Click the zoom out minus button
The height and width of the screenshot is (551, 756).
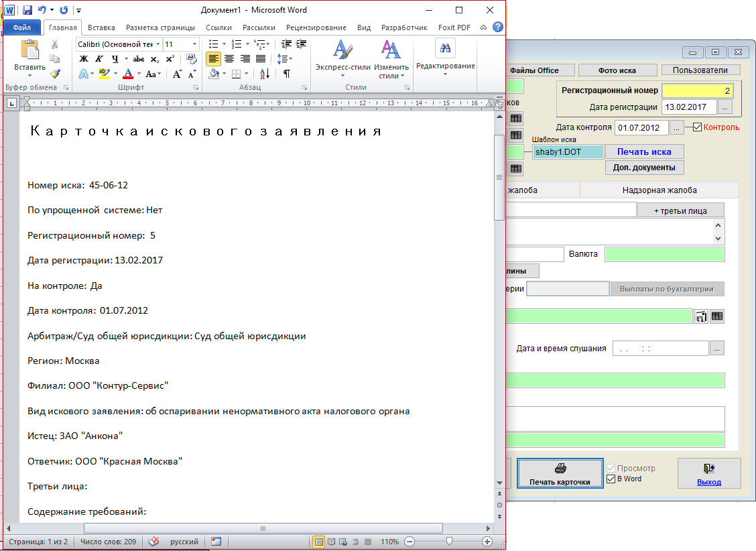[x=409, y=542]
